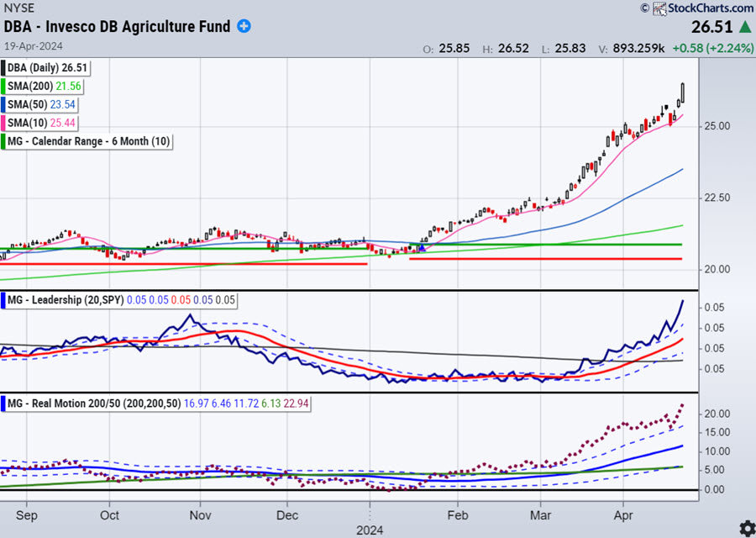Image resolution: width=756 pixels, height=538 pixels.
Task: Click the green up-arrow next to 26.51
Action: 744,27
